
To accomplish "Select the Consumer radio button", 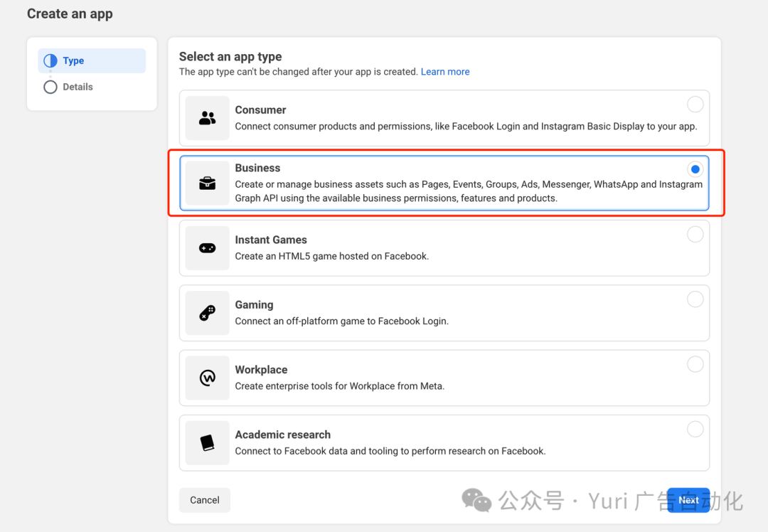I will pyautogui.click(x=695, y=105).
